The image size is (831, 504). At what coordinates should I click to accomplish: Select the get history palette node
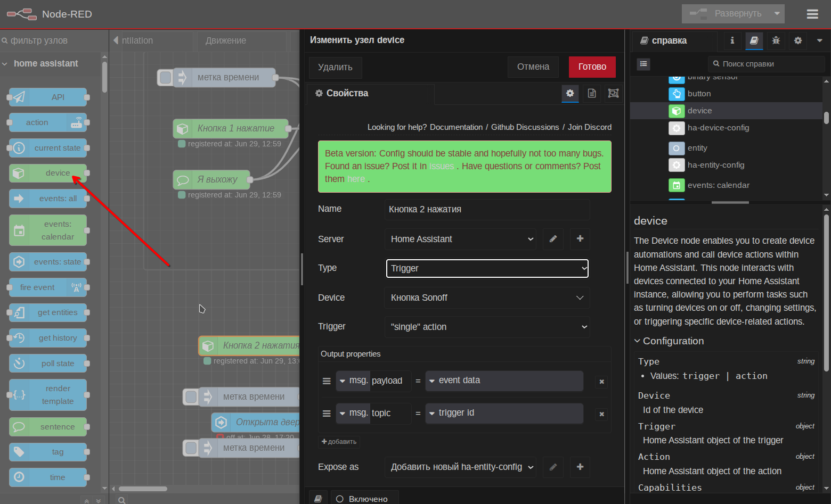click(48, 338)
